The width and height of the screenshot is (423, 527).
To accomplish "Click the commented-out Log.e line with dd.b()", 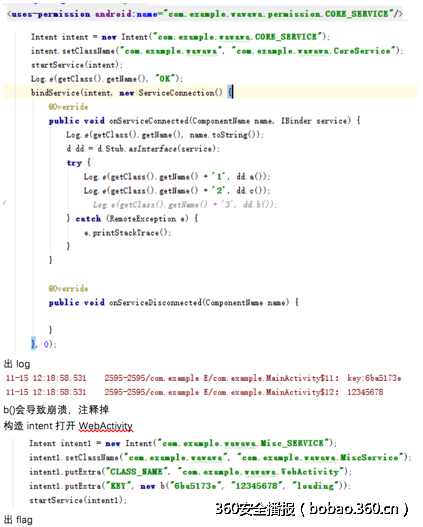I will point(185,205).
